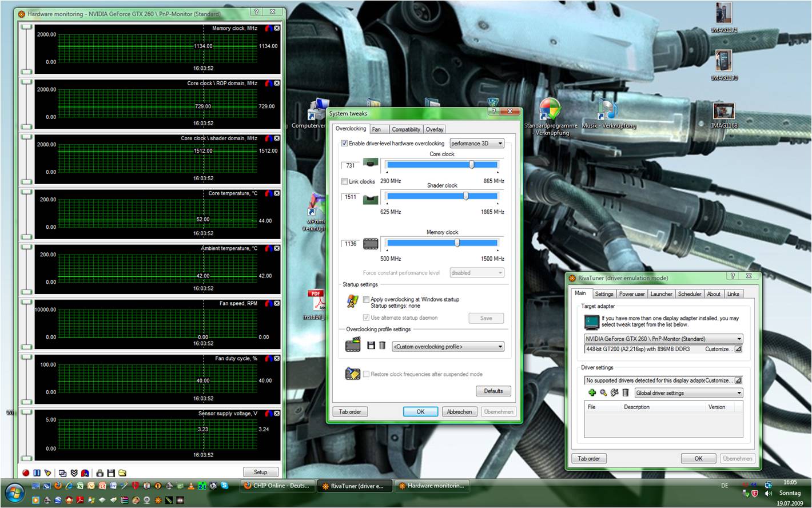This screenshot has height=508, width=812.
Task: Open the NVIDIA GeForce GTX 260 target adapter dropdown
Action: pyautogui.click(x=663, y=339)
